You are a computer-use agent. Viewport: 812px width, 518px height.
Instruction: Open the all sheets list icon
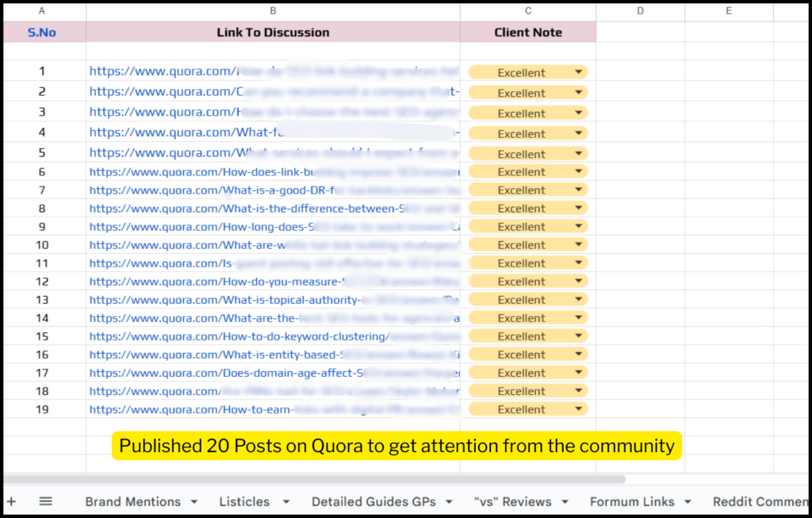tap(45, 501)
